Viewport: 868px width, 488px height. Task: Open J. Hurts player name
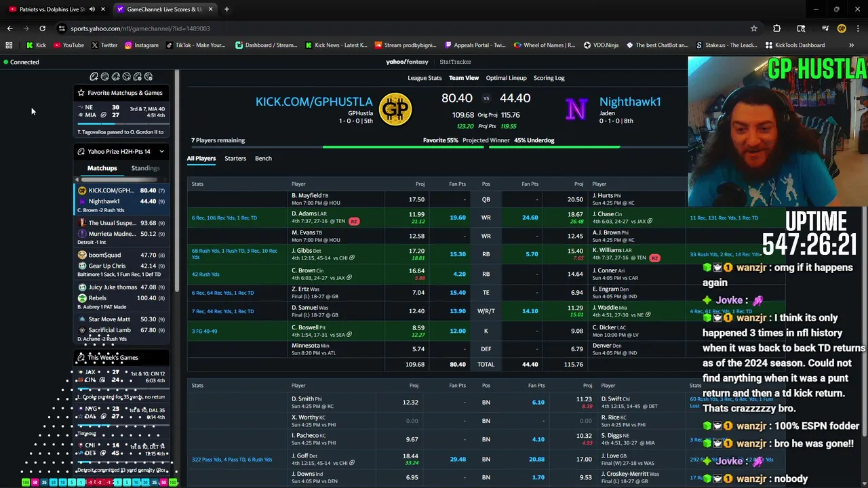[602, 196]
